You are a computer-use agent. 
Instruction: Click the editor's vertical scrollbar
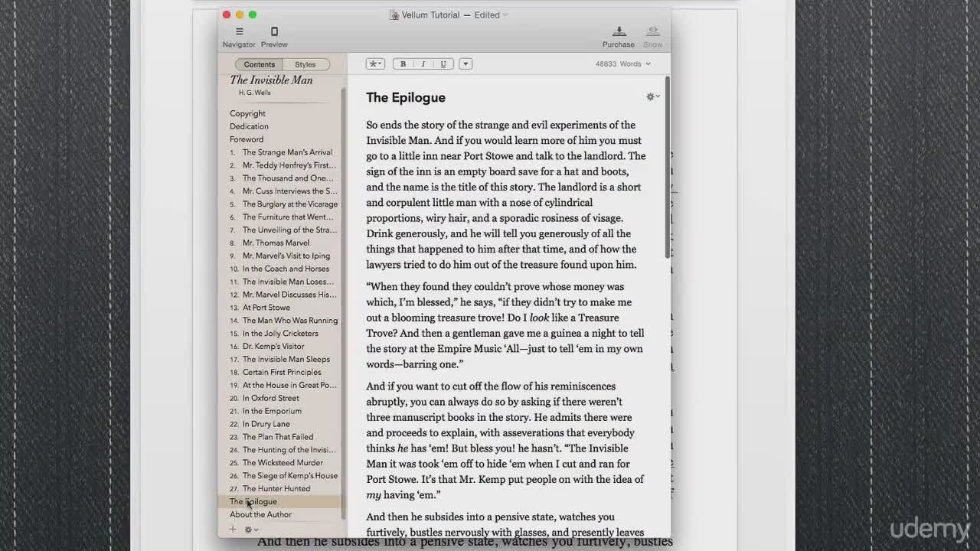click(668, 167)
